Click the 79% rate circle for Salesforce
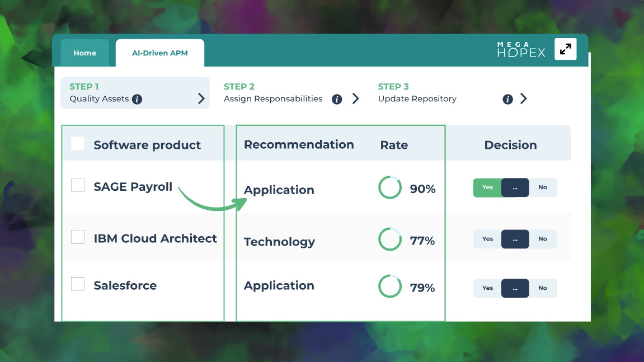The height and width of the screenshot is (362, 644). click(390, 286)
